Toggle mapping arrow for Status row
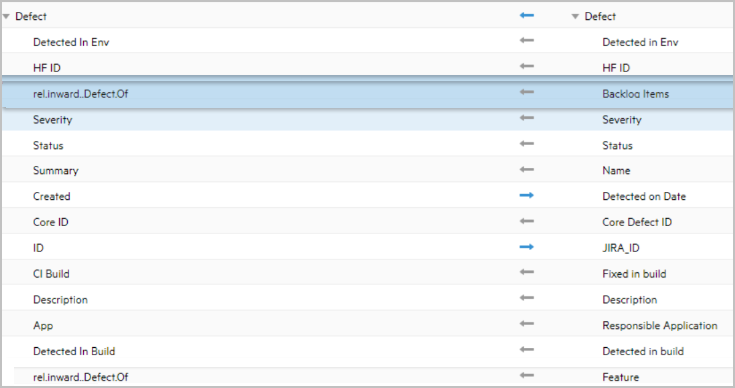This screenshot has height=388, width=735. point(527,144)
